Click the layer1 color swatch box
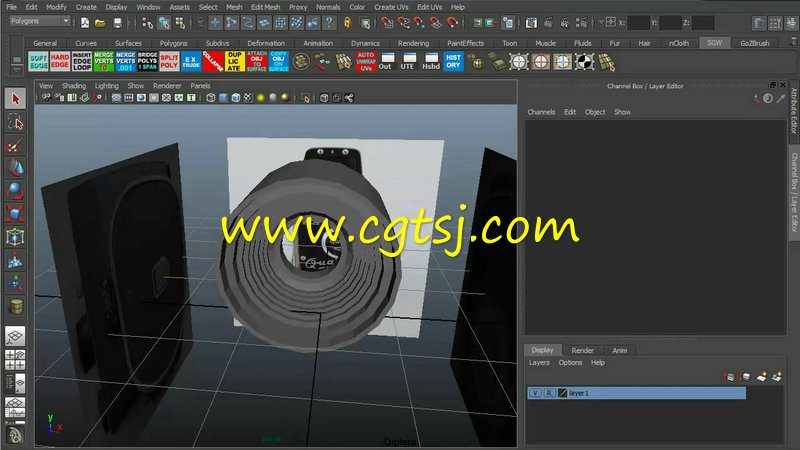 [563, 393]
